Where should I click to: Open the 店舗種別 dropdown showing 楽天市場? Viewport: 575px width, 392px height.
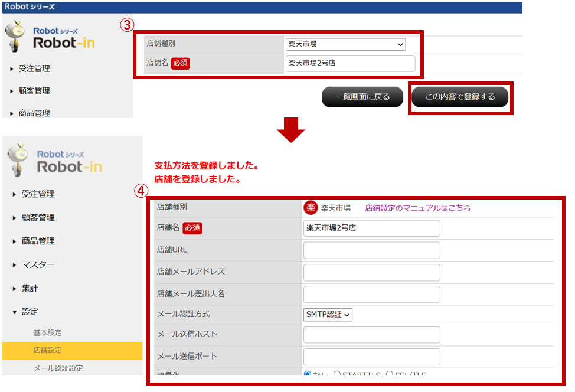(345, 44)
